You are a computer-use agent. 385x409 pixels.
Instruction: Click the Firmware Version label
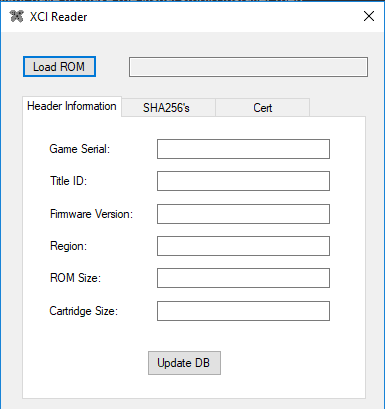91,214
